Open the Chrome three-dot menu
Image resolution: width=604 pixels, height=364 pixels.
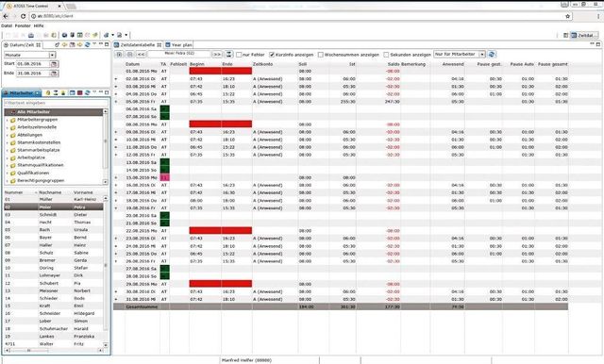tap(598, 16)
